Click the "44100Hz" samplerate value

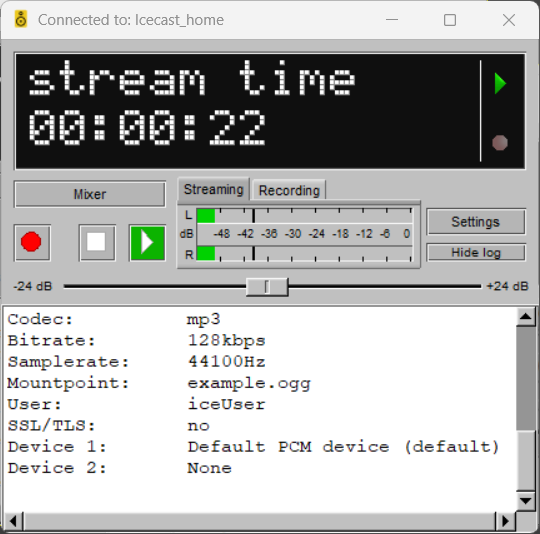click(x=227, y=362)
